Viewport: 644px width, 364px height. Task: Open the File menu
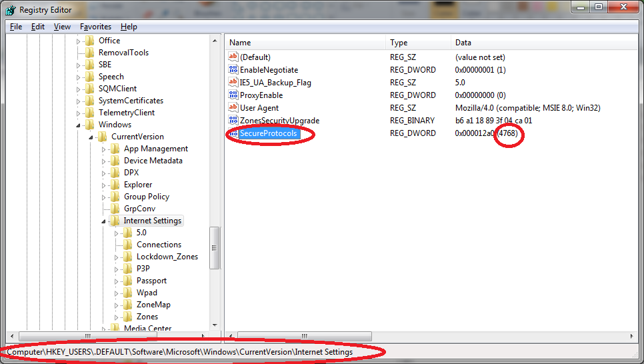(16, 27)
